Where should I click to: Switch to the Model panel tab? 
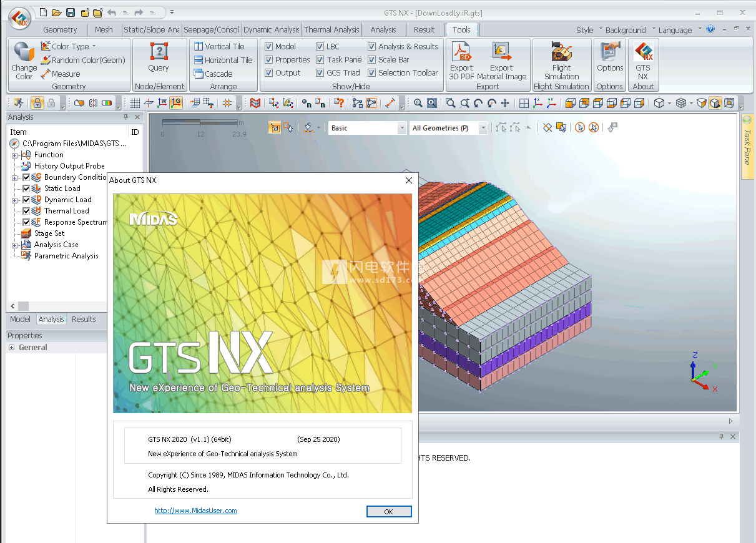click(x=20, y=319)
